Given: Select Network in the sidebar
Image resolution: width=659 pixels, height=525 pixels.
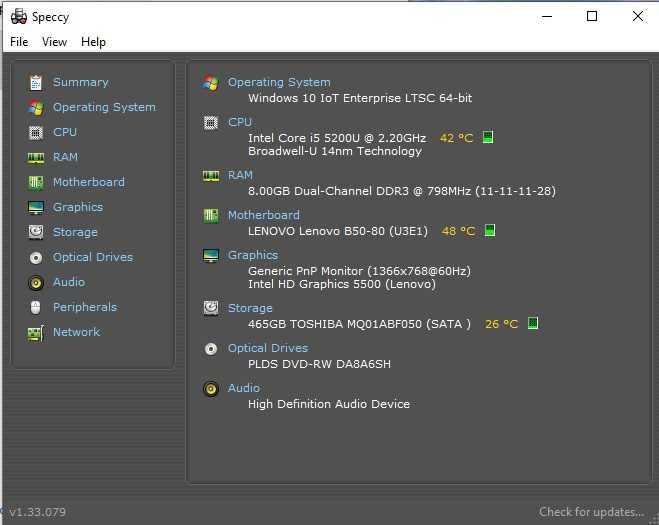Looking at the screenshot, I should pyautogui.click(x=76, y=332).
